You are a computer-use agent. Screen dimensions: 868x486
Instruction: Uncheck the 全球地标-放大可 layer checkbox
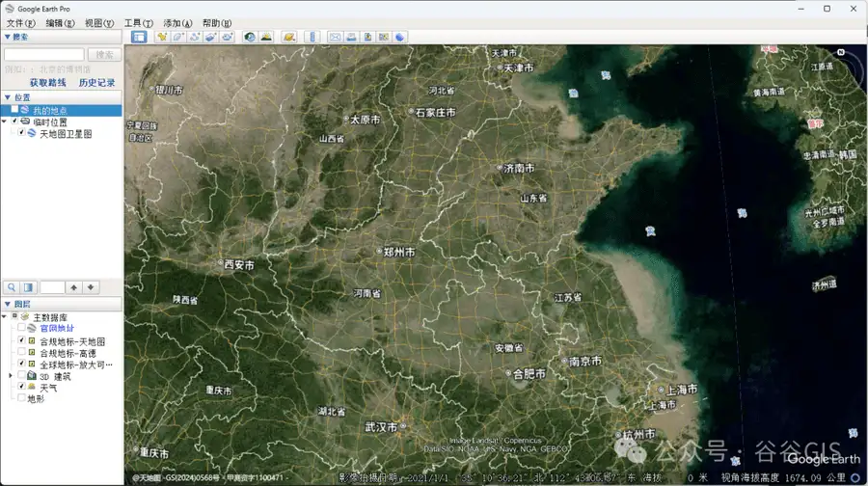(21, 364)
